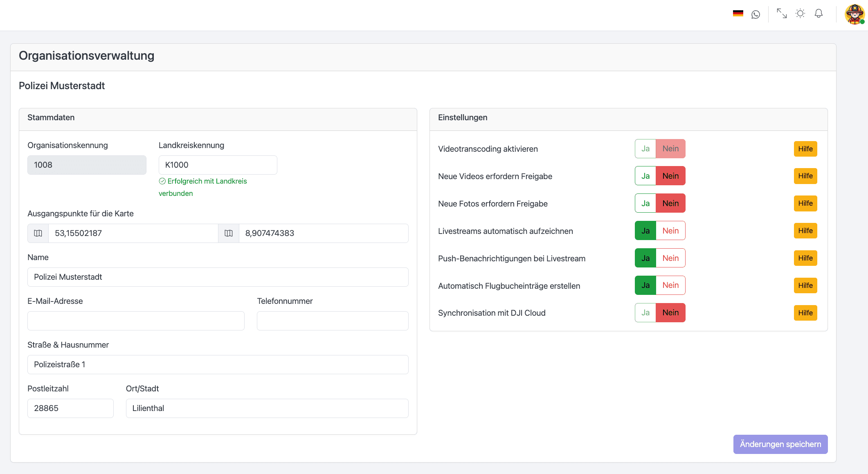Set Neue Fotos erfordern Freigabe to Ja
This screenshot has width=868, height=474.
click(645, 203)
